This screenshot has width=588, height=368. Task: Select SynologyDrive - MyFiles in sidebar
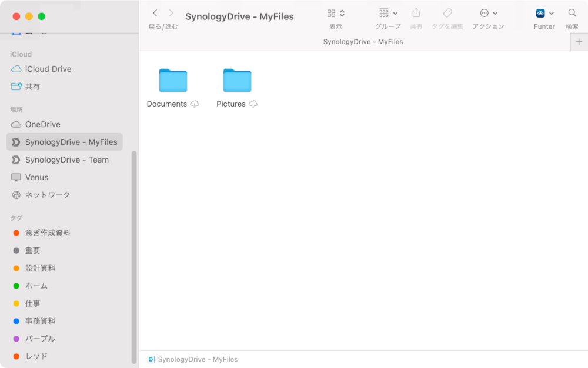[65, 142]
